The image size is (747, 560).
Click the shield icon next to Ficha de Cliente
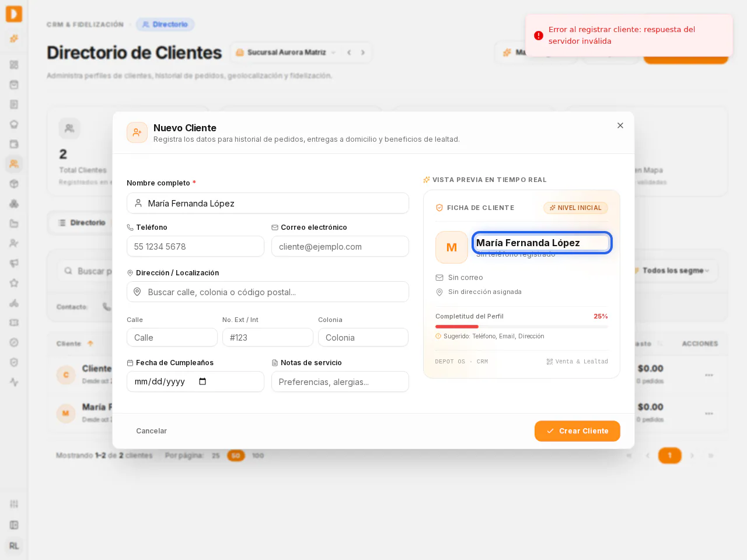(x=439, y=208)
